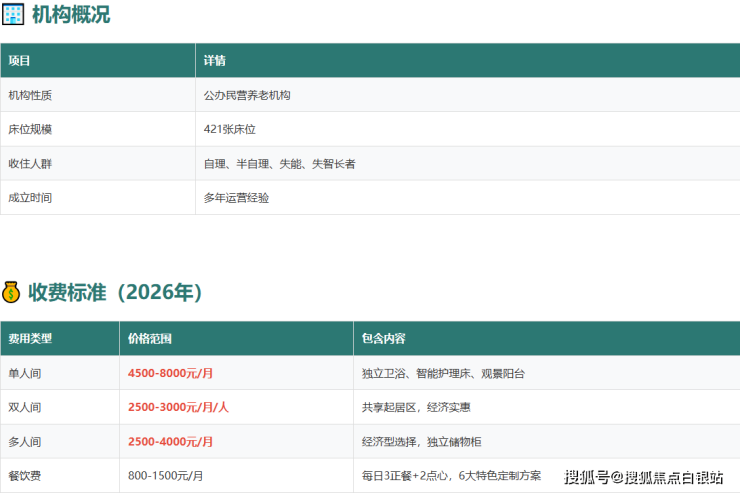Click the building icon beside 机构概况
740x493 pixels.
pos(13,15)
